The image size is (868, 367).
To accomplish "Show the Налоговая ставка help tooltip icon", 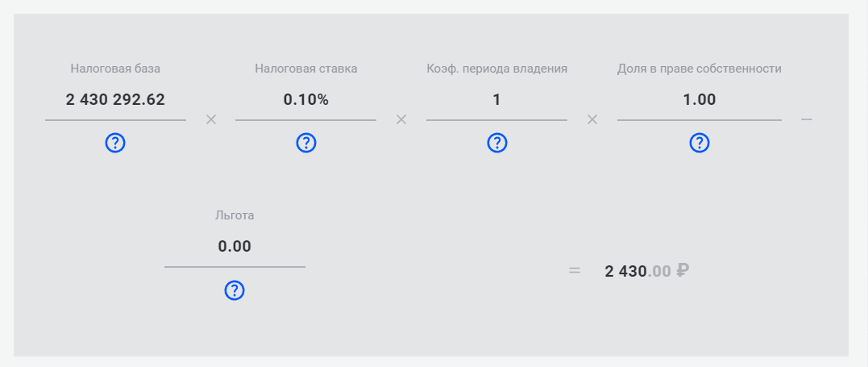I will click(306, 143).
